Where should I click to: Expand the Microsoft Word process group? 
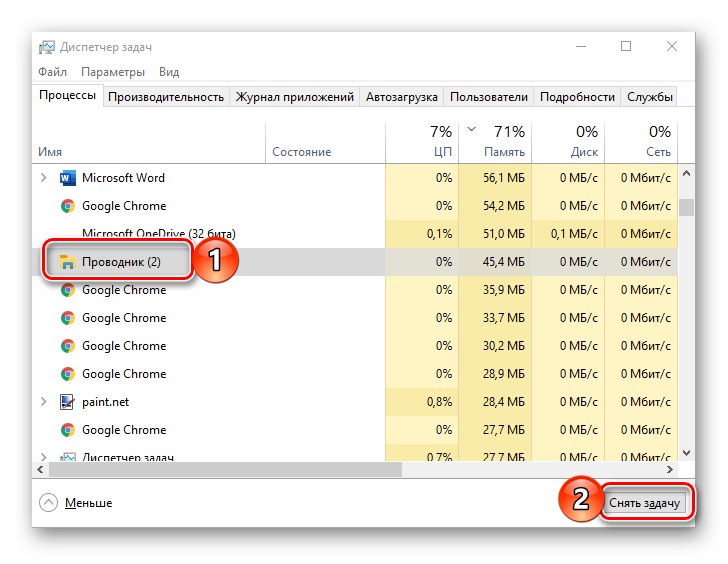[43, 178]
